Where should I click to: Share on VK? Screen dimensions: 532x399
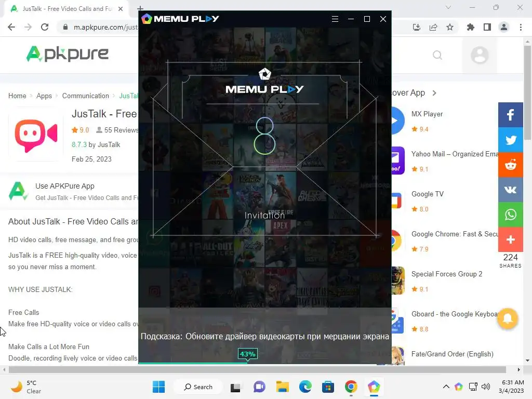click(x=510, y=190)
